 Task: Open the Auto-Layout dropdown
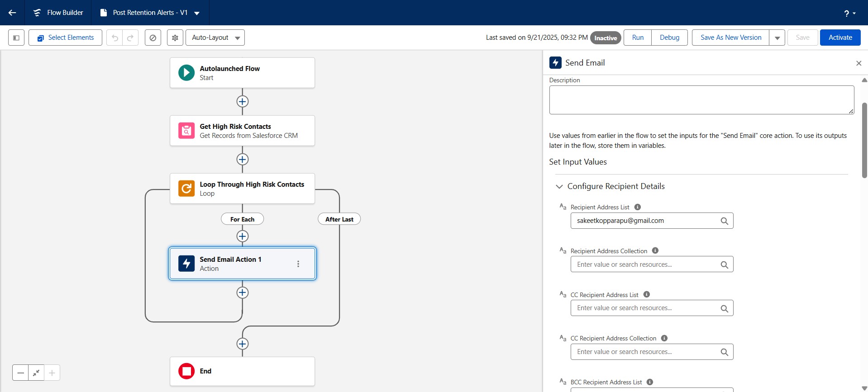click(215, 38)
